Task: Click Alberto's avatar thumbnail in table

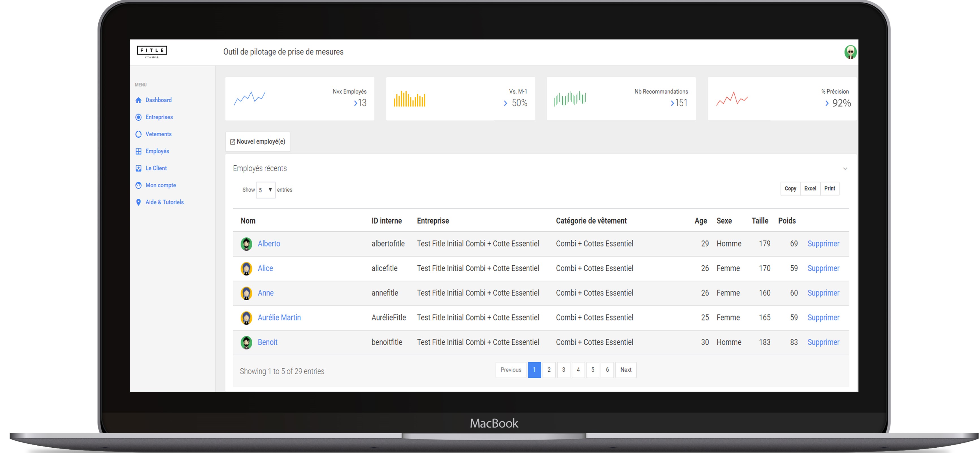Action: tap(246, 244)
